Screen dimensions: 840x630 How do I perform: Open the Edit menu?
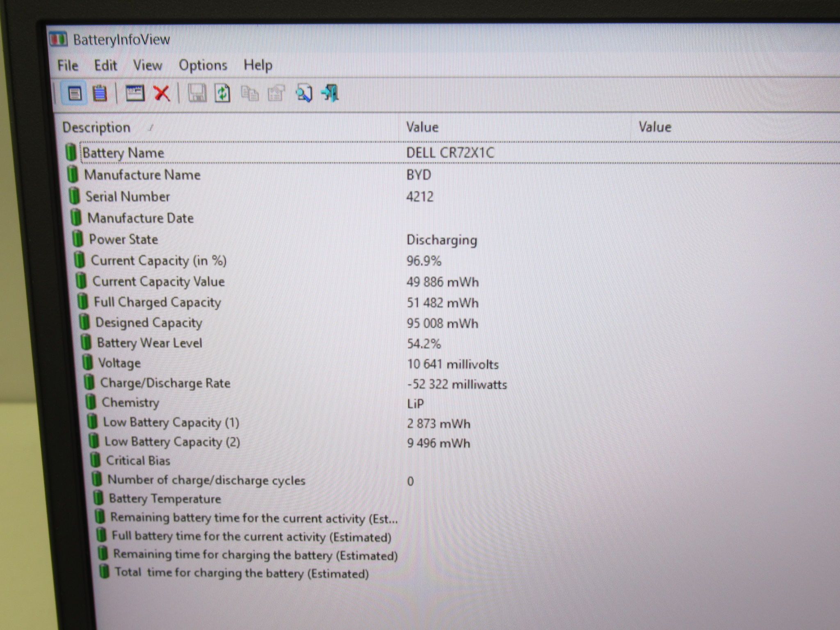105,66
